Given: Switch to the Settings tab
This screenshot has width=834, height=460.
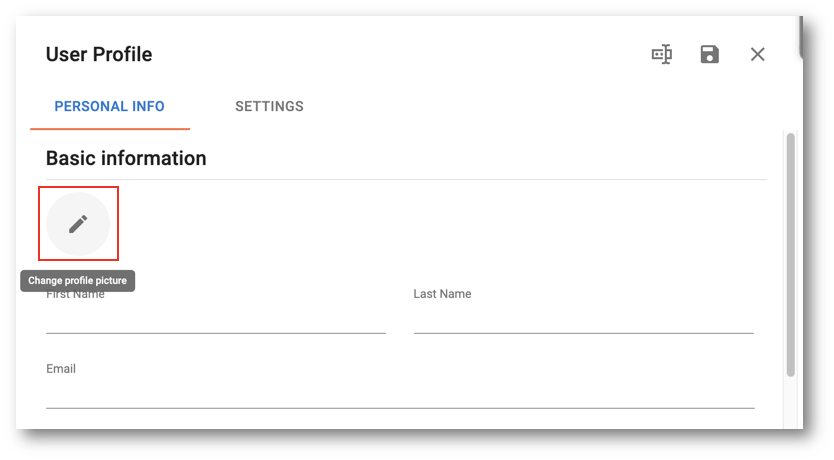Looking at the screenshot, I should (x=269, y=106).
